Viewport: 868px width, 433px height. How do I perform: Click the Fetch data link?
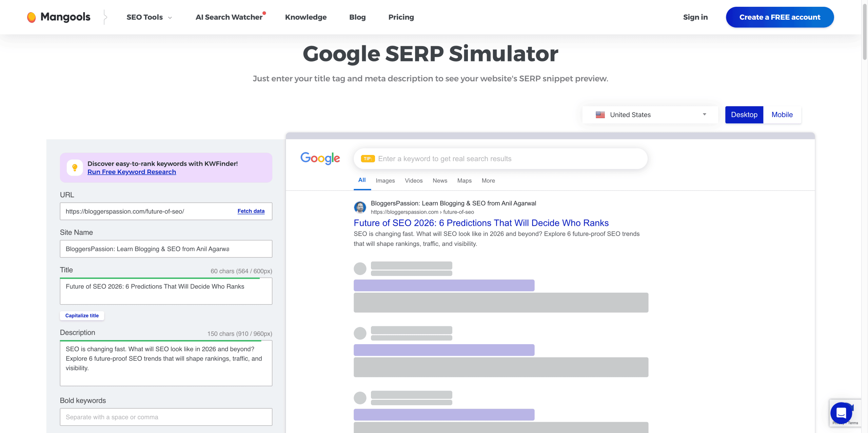click(251, 211)
